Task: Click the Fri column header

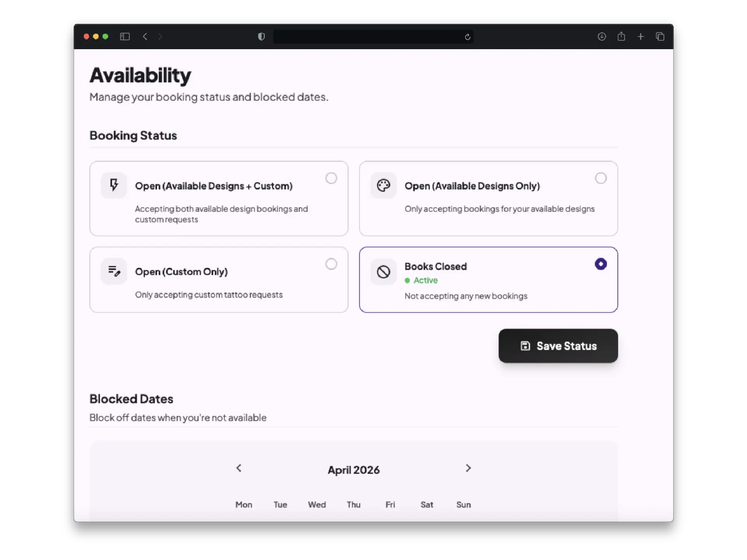Action: coord(390,504)
